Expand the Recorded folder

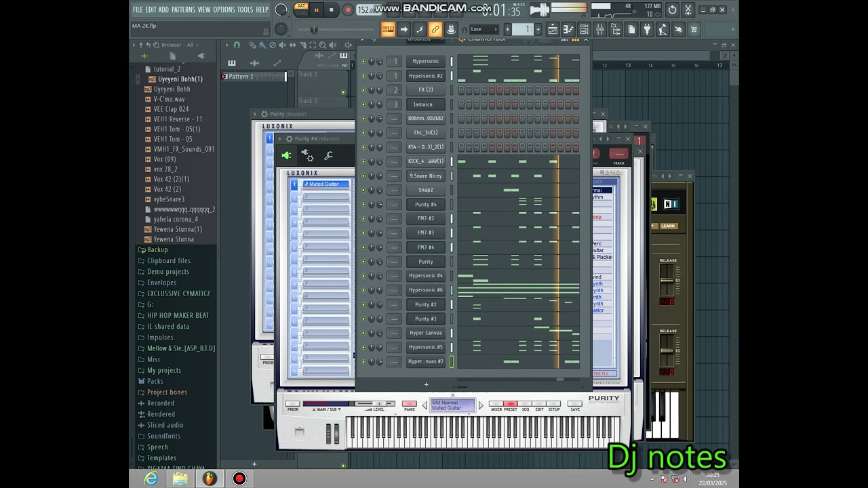(160, 403)
